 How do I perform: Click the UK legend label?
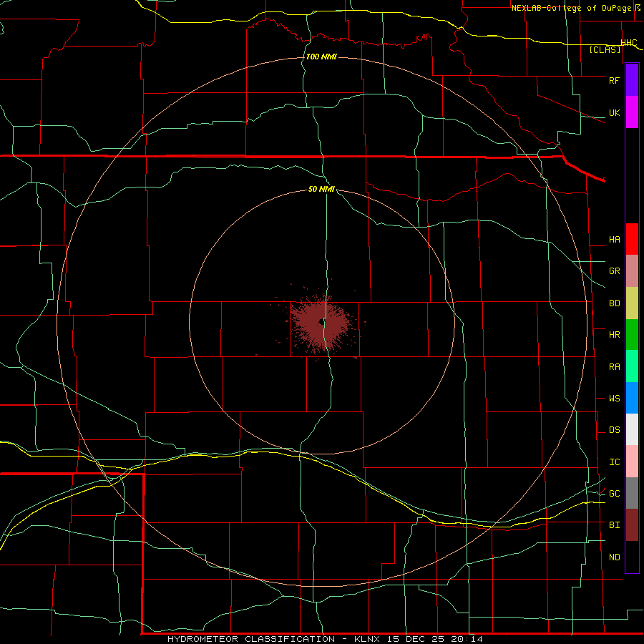[614, 112]
